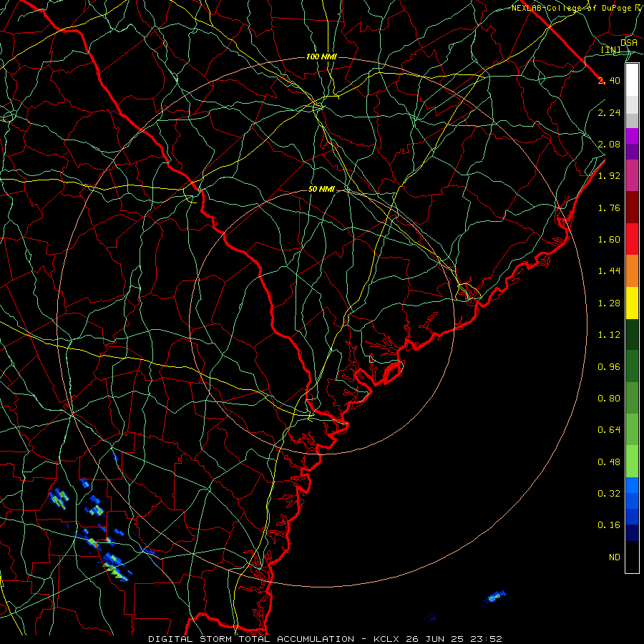Click the 1.76 legend value
The image size is (644, 644).
pyautogui.click(x=609, y=208)
